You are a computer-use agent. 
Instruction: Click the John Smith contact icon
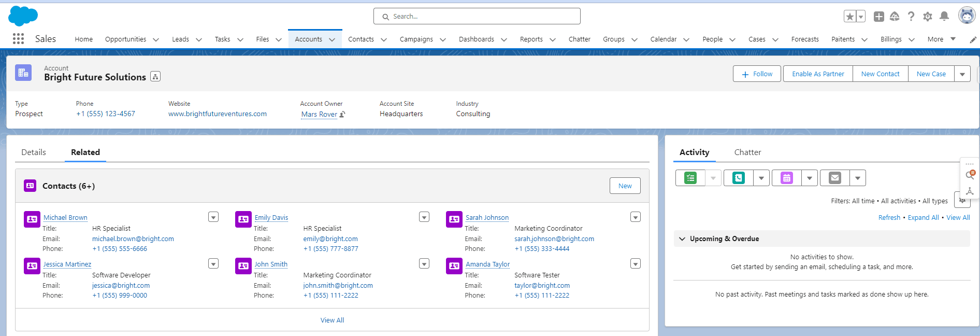pyautogui.click(x=243, y=266)
